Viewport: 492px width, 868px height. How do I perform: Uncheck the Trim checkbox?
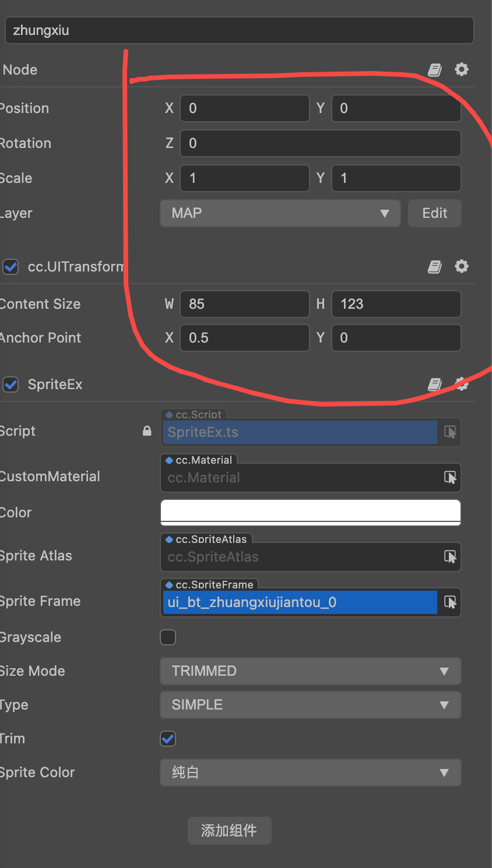pos(168,739)
